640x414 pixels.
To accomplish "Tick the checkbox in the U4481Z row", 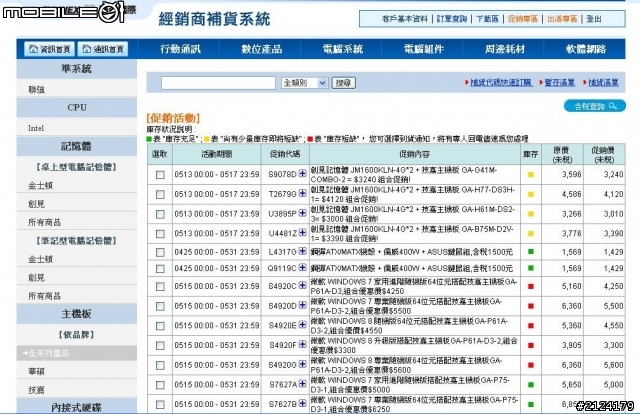I will tap(160, 234).
